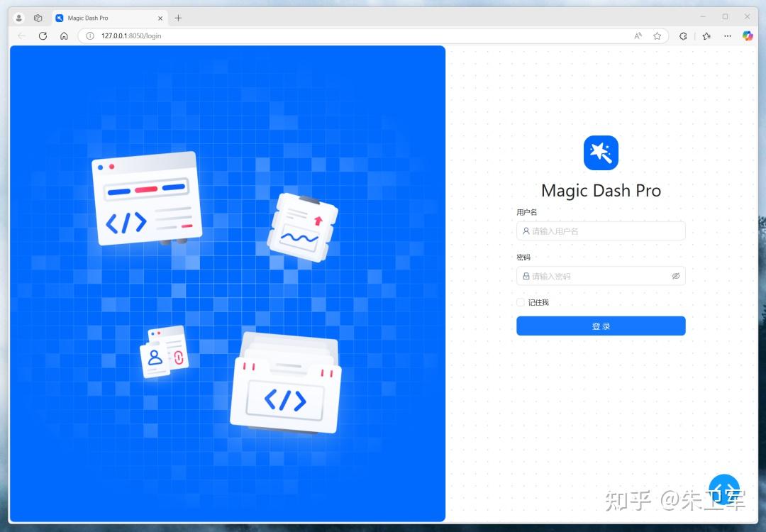
Task: Refresh the login page
Action: [43, 35]
